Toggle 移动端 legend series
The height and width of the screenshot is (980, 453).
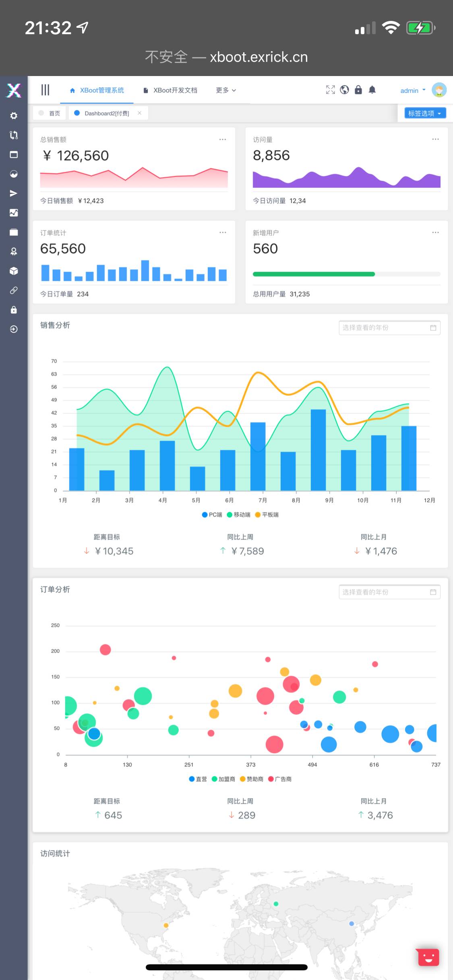[x=239, y=515]
